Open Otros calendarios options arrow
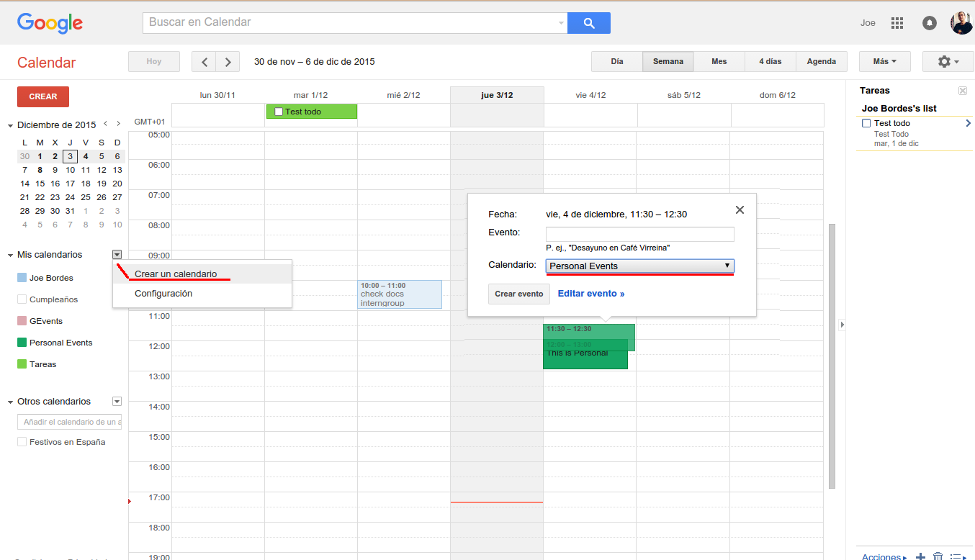The image size is (975, 560). (117, 402)
